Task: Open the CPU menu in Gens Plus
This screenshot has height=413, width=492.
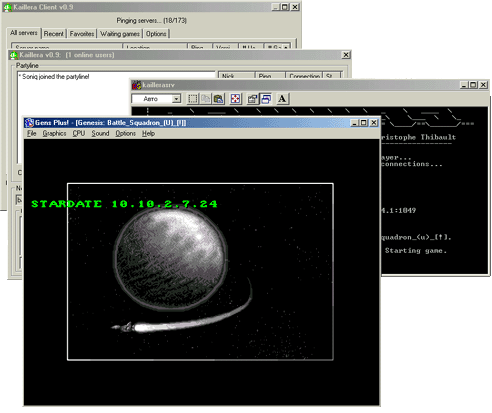Action: [x=79, y=134]
